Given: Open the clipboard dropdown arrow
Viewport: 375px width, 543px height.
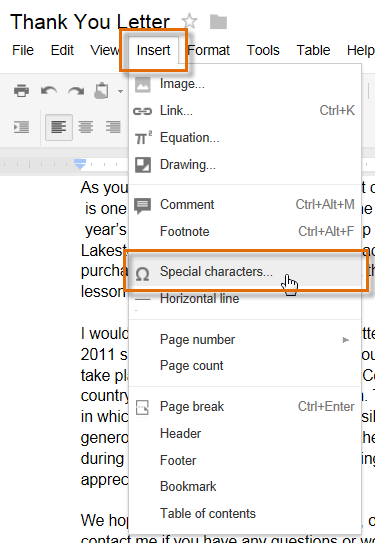Looking at the screenshot, I should tap(120, 91).
